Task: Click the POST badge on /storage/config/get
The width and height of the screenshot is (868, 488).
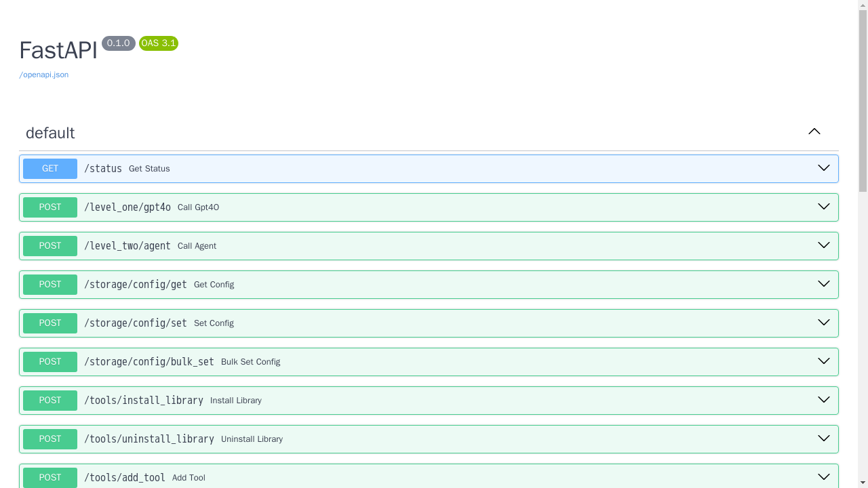Action: point(50,284)
